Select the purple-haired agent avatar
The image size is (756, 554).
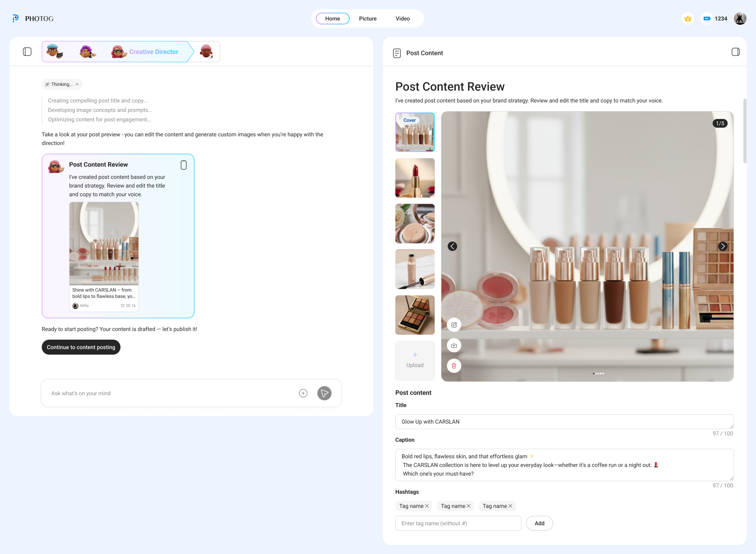[x=87, y=51]
